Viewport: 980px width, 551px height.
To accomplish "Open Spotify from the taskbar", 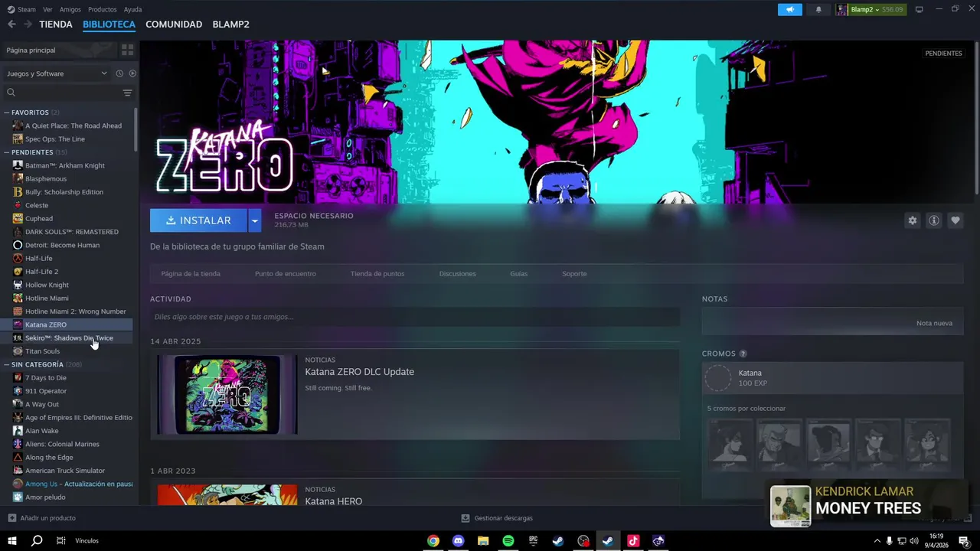I will [x=508, y=541].
